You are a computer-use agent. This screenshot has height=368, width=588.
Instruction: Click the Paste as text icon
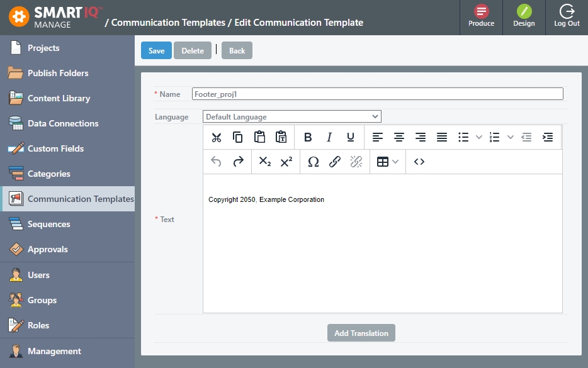coord(281,138)
